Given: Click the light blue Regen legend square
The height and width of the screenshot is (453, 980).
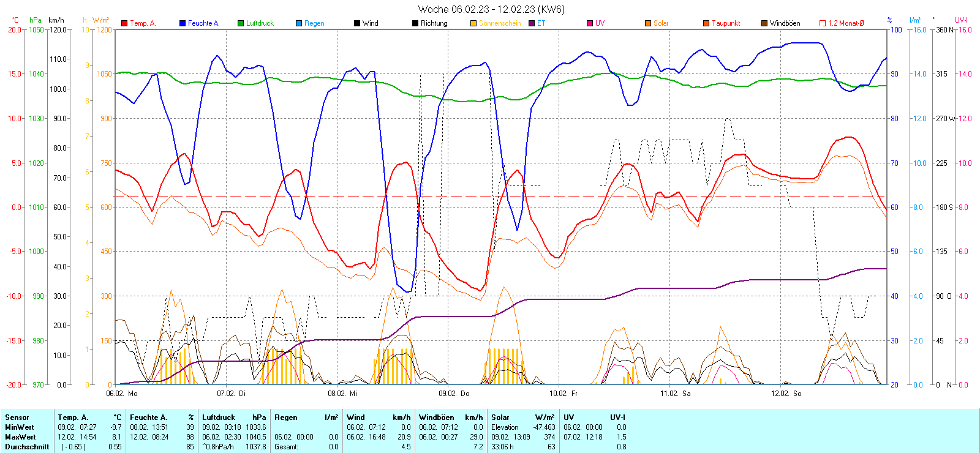Looking at the screenshot, I should click(299, 23).
